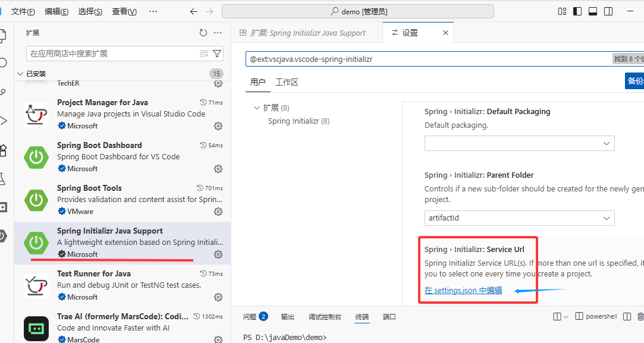Click the VMware publisher name
Image resolution: width=644 pixels, height=343 pixels.
(80, 212)
